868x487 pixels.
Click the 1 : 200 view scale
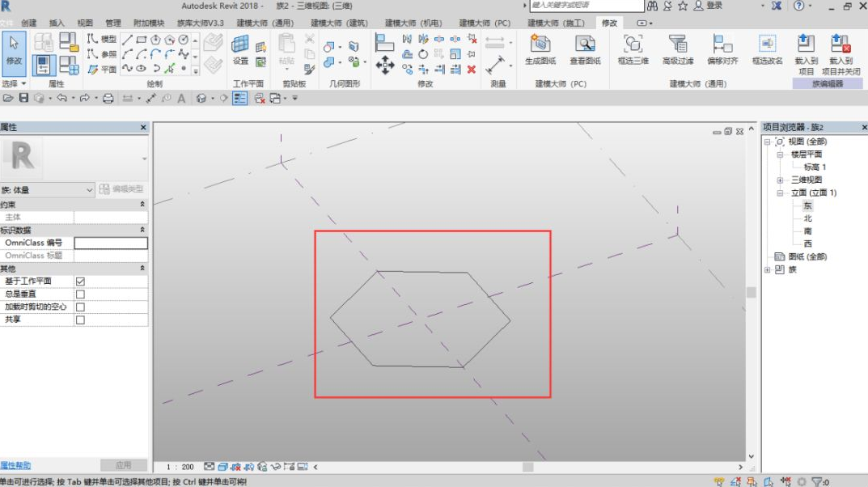click(180, 467)
